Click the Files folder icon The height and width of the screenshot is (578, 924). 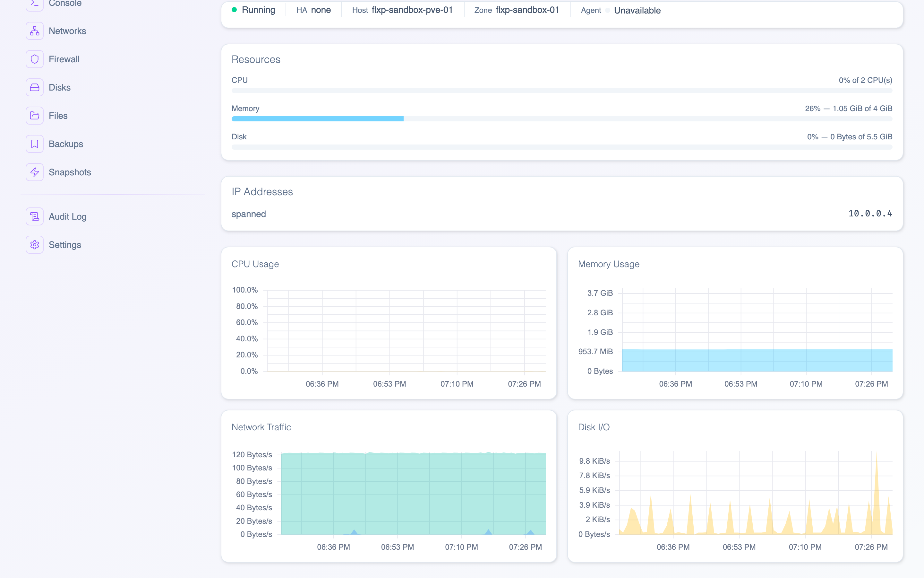click(x=34, y=116)
